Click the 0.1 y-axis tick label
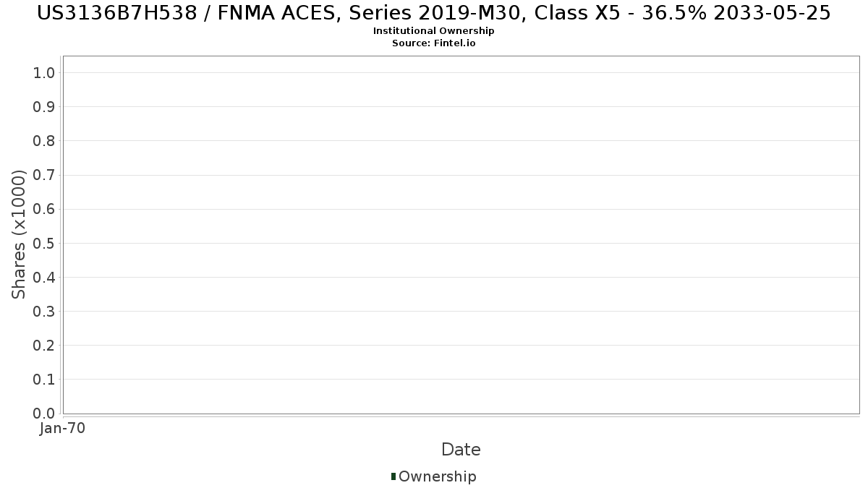868x488 pixels. (44, 380)
